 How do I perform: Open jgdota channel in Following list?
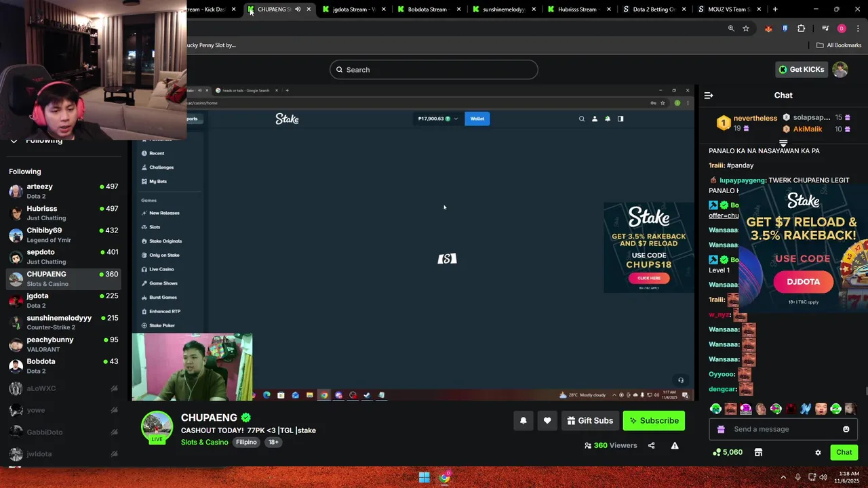(x=62, y=300)
